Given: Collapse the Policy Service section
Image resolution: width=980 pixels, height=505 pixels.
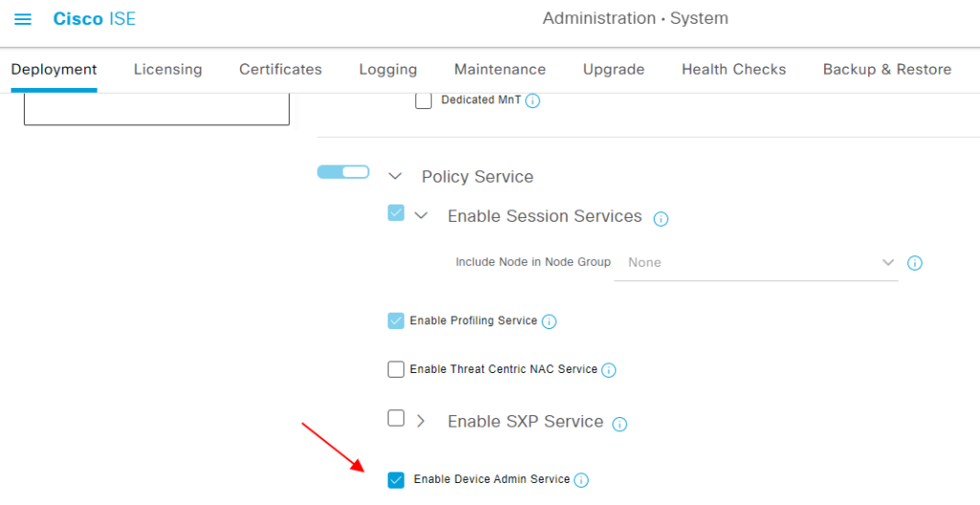Looking at the screenshot, I should pos(395,177).
